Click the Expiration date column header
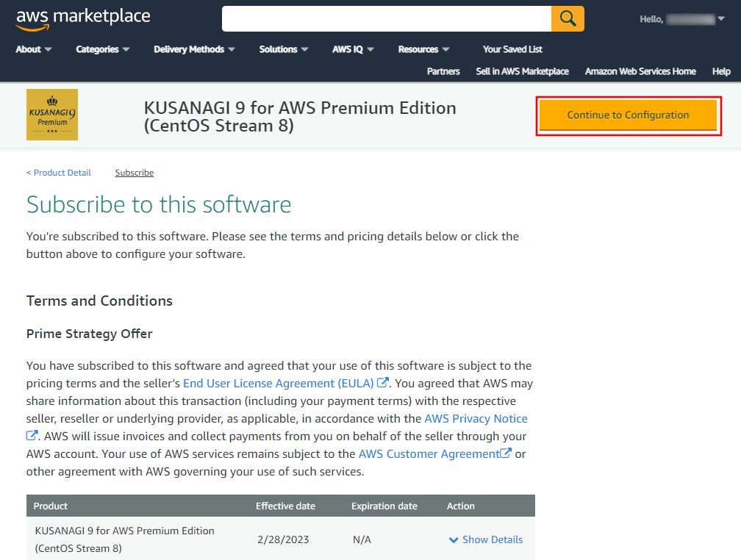 384,506
